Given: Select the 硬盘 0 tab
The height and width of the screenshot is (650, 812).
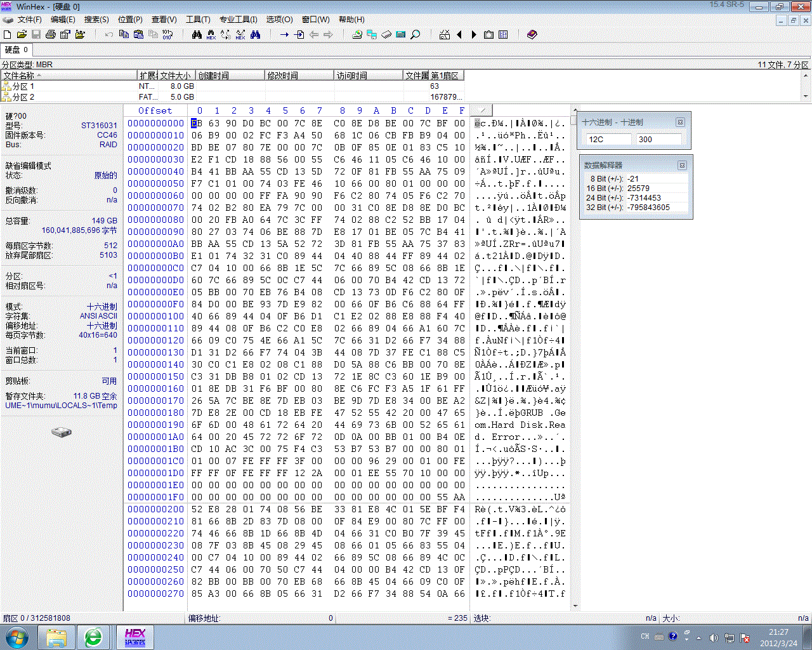Looking at the screenshot, I should coord(16,50).
